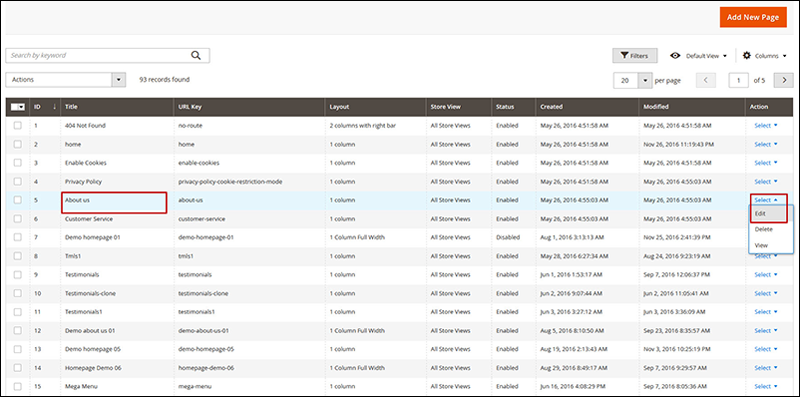Screen dimensions: 800x397
Task: Check the About us row checkbox
Action: point(18,200)
